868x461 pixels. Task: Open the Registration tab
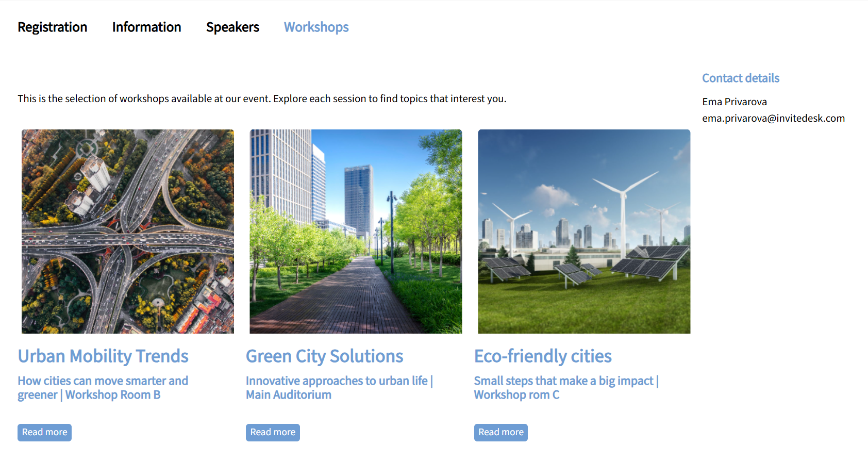(53, 27)
